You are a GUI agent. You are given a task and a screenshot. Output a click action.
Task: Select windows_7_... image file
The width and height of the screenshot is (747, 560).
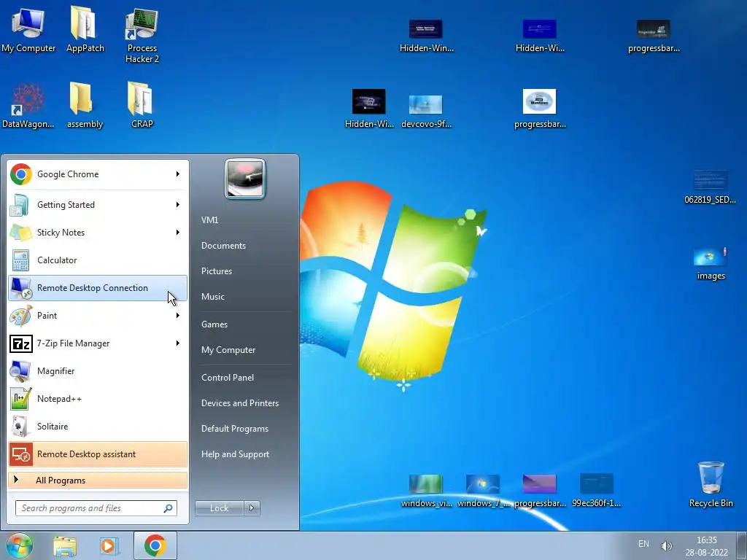[483, 491]
